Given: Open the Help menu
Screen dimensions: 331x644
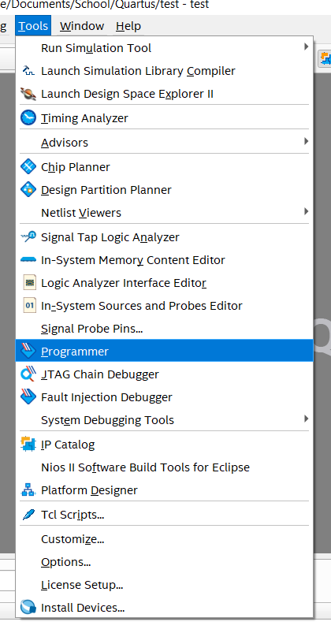Looking at the screenshot, I should pos(128,26).
